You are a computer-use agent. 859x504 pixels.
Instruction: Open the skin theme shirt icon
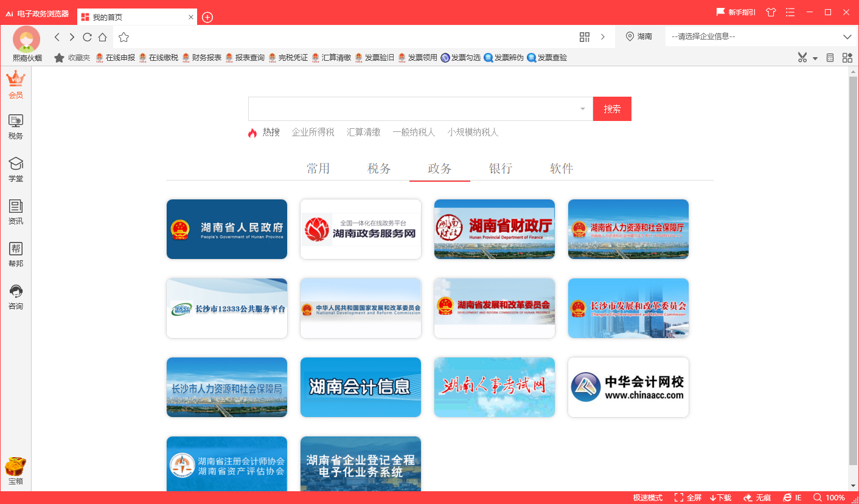click(771, 12)
